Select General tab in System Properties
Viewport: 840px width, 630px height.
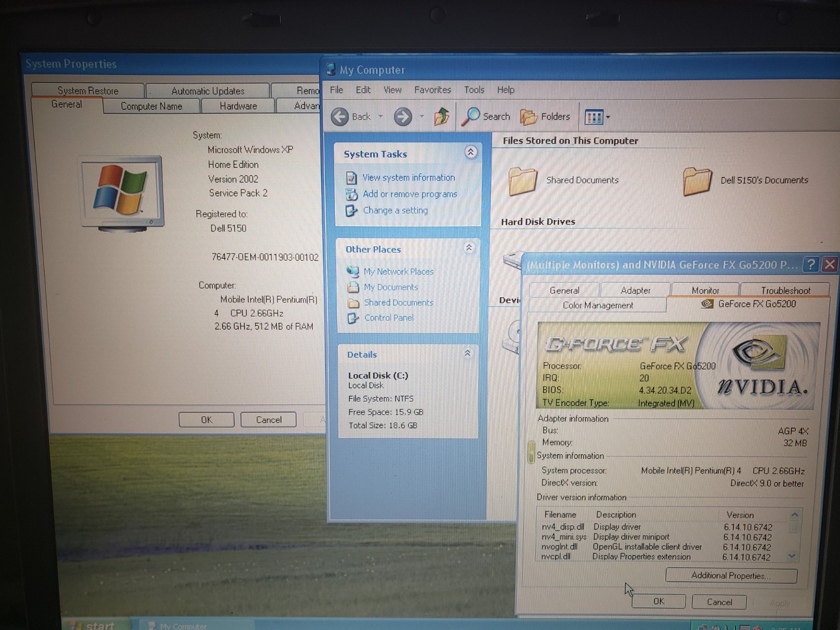tap(67, 104)
